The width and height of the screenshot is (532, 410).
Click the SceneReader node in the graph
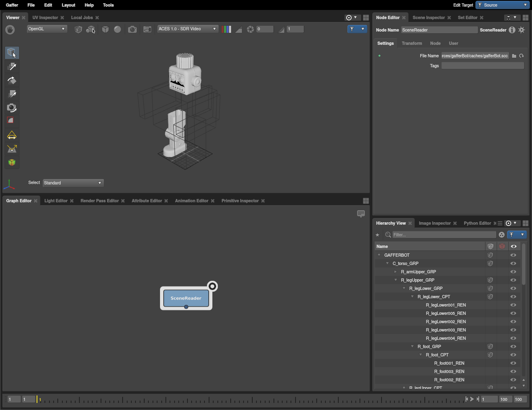click(x=186, y=298)
